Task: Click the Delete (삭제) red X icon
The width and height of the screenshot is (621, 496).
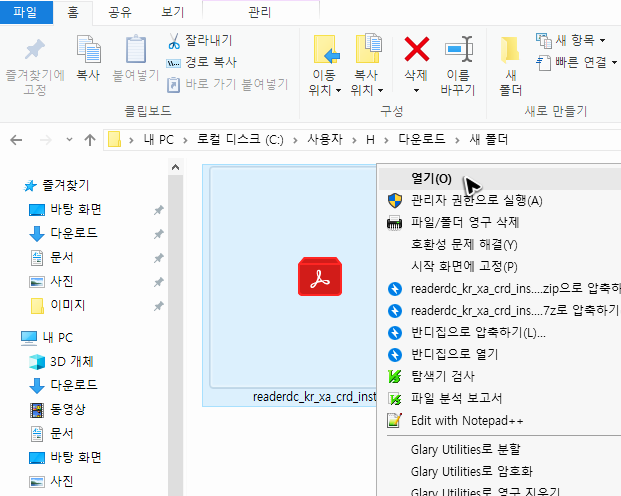Action: click(416, 49)
